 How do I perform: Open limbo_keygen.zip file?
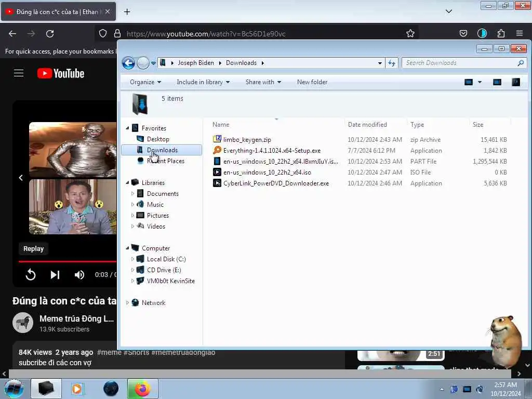click(x=247, y=139)
